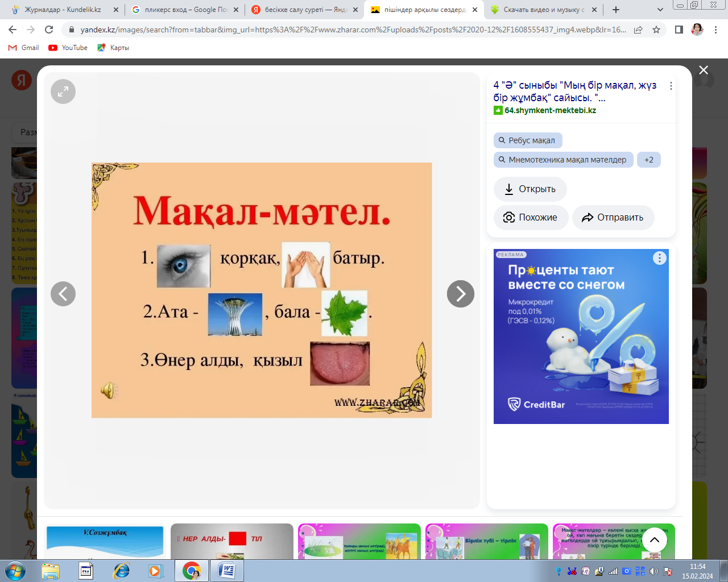This screenshot has width=728, height=582.
Task: Show the next image in viewer
Action: [461, 294]
